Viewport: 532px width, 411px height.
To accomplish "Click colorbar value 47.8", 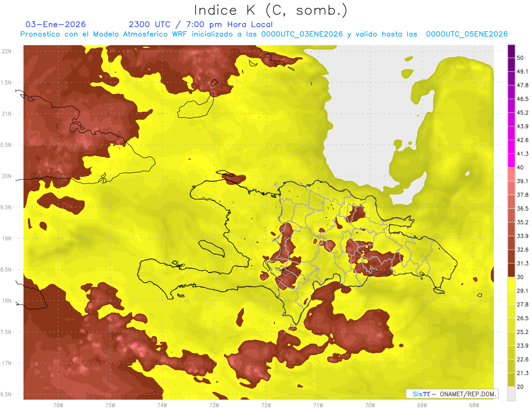I will click(522, 85).
